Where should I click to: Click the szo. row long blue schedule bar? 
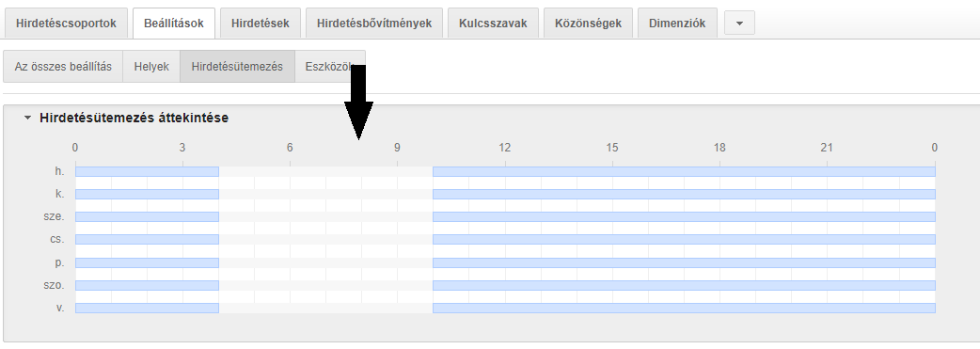[684, 285]
